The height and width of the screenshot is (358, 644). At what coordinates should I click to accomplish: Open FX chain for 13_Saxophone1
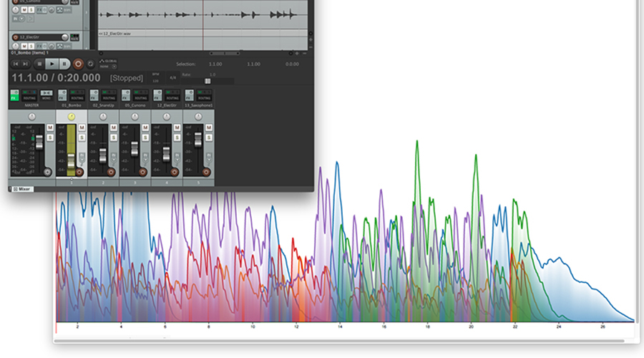point(189,95)
